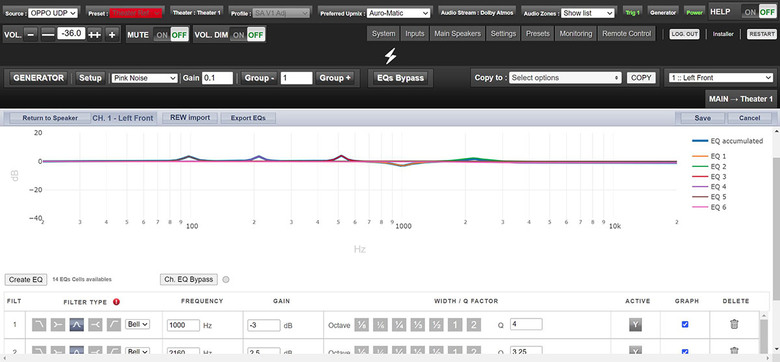780x362 pixels.
Task: Set filter 1 width to 1/8 octave
Action: coord(362,325)
